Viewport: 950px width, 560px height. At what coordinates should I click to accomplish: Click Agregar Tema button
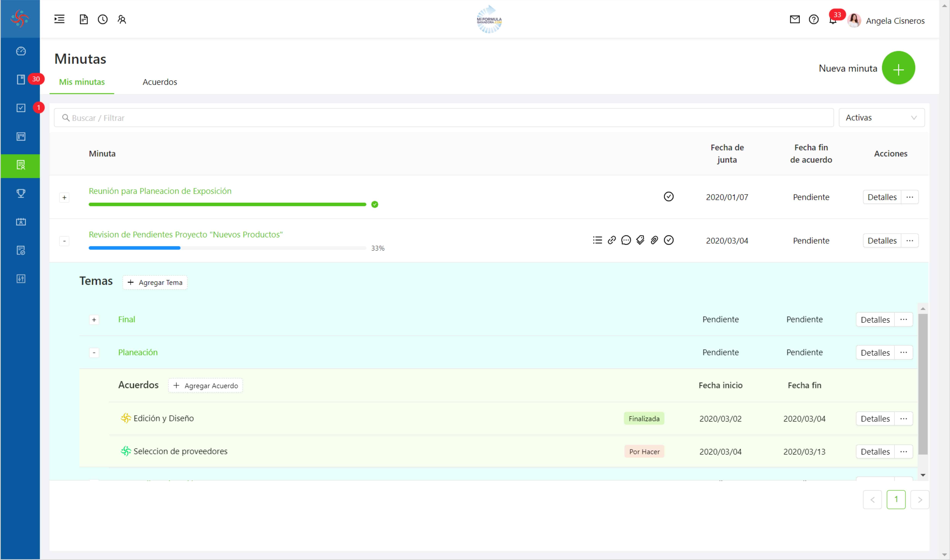(x=155, y=282)
